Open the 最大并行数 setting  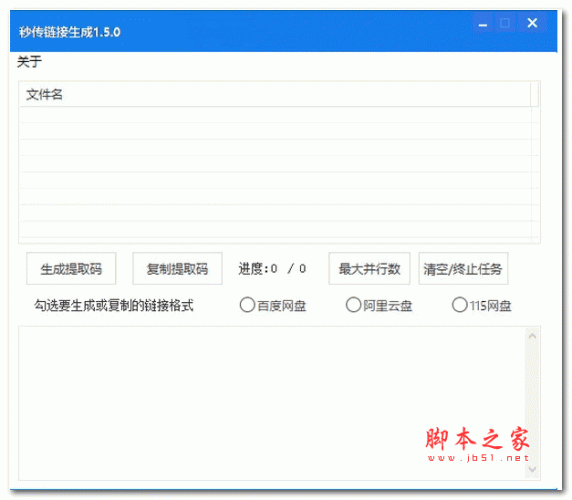(x=369, y=268)
